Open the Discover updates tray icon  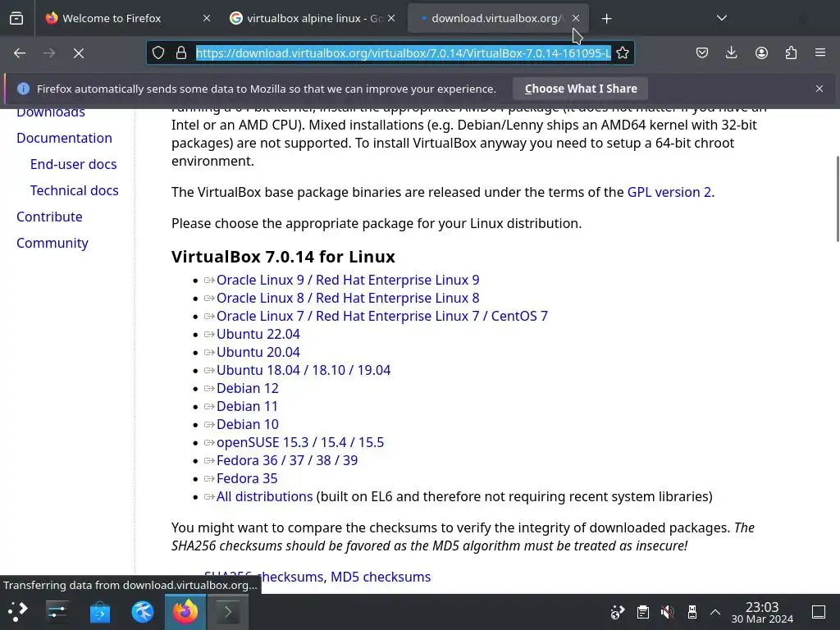click(618, 612)
